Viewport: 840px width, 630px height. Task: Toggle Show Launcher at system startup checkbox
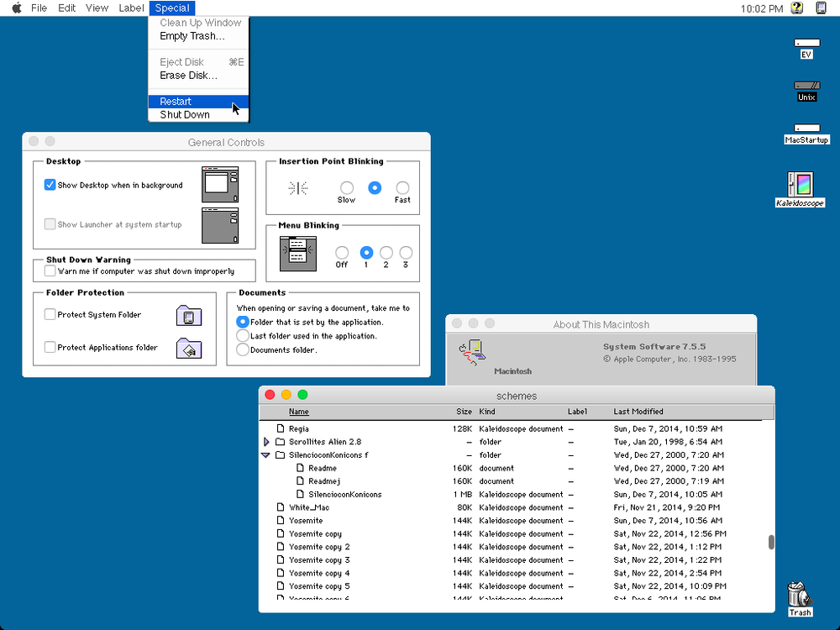tap(50, 224)
